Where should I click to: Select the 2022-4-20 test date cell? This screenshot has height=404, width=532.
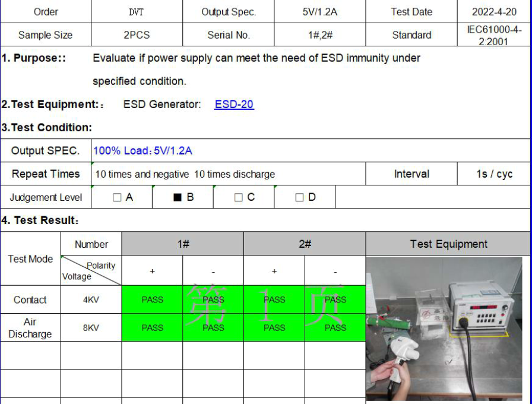pos(494,12)
